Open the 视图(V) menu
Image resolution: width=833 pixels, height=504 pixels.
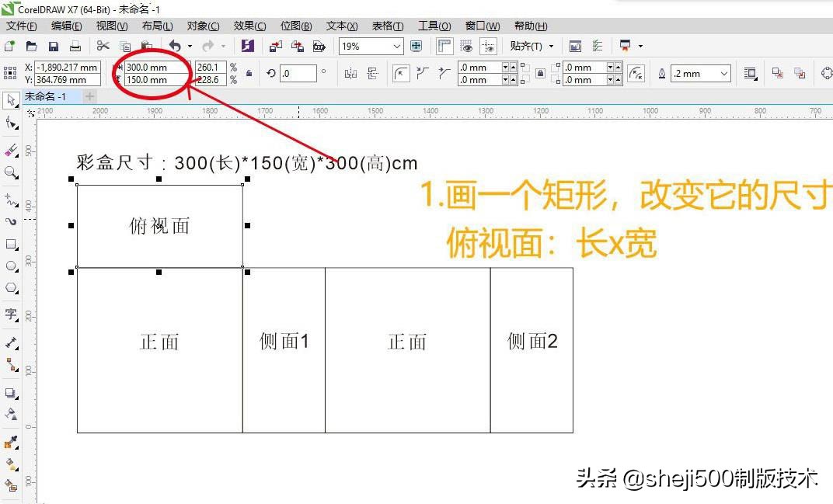pyautogui.click(x=112, y=26)
